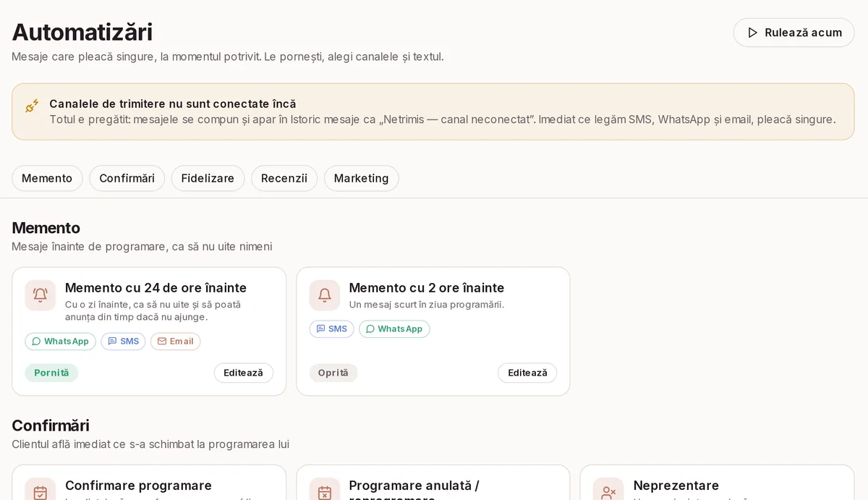Switch to the Memento filter tab
The width and height of the screenshot is (868, 500).
tap(47, 178)
